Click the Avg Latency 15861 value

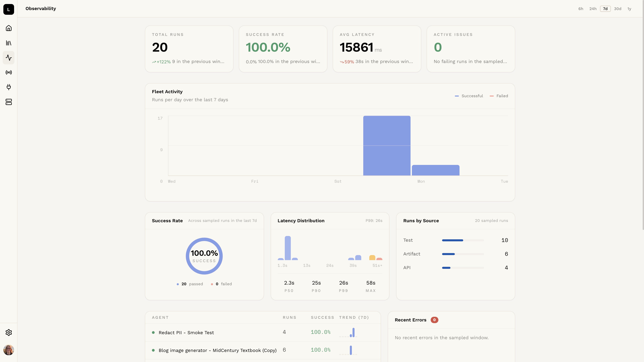(357, 47)
